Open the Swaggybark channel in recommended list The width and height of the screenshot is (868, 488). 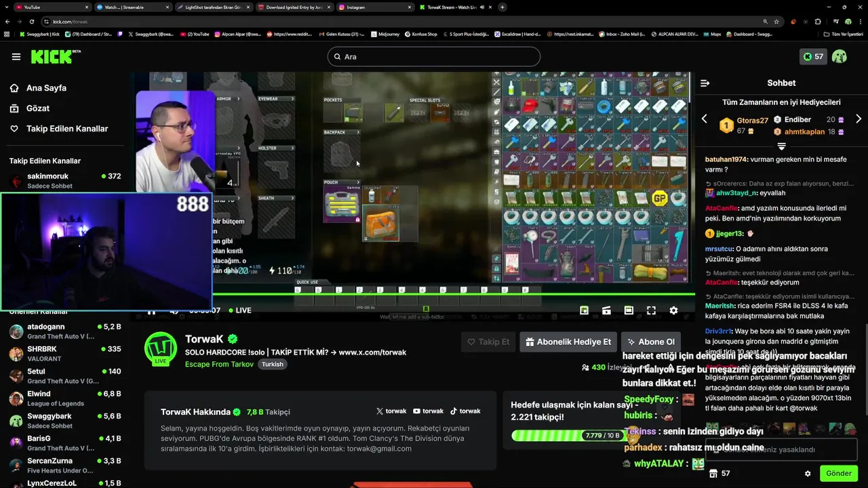pos(65,421)
